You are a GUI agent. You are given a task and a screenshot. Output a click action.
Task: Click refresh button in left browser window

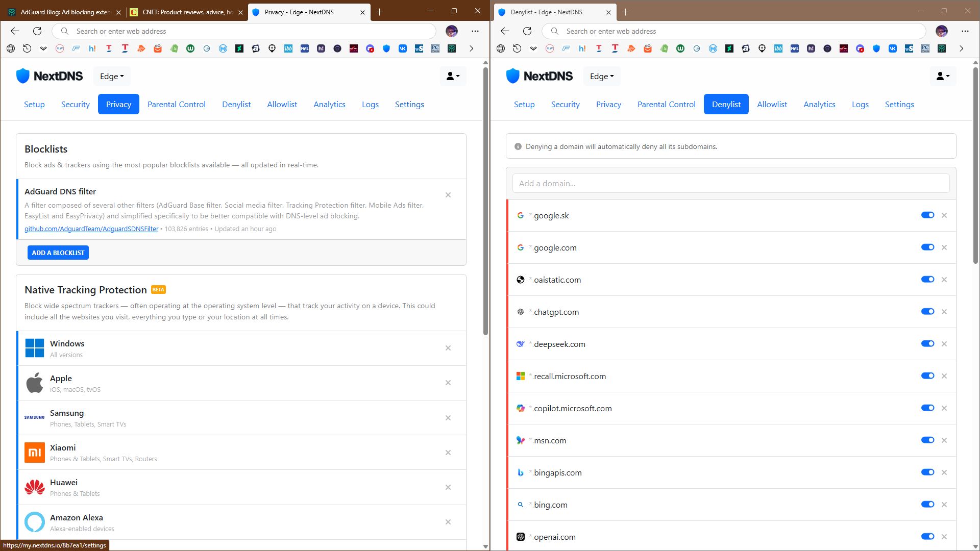pyautogui.click(x=37, y=31)
